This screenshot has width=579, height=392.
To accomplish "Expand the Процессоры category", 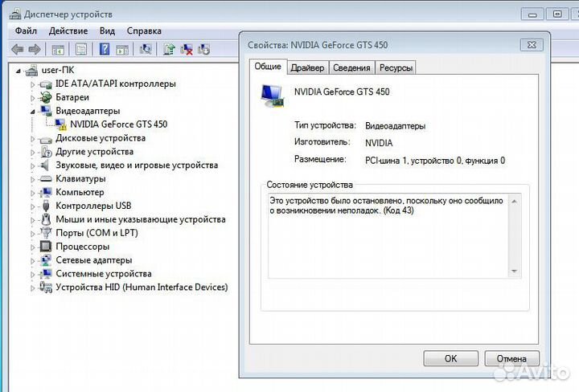I will [x=33, y=247].
